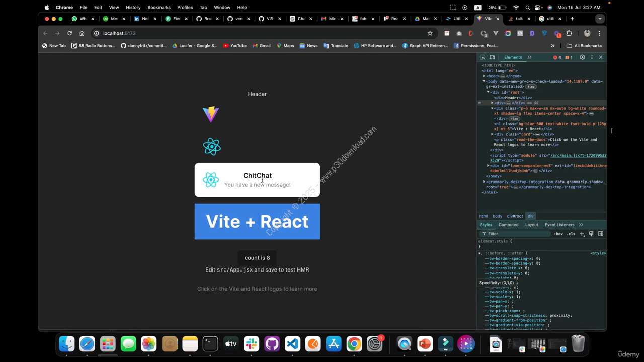Toggle the rendering emulations paintbrush icon
The height and width of the screenshot is (362, 644).
tap(591, 234)
